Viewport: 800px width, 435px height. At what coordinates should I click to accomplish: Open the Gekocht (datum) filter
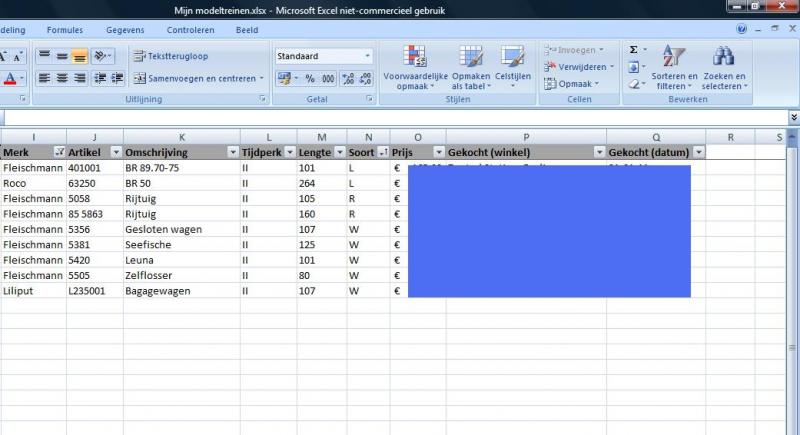pyautogui.click(x=698, y=152)
